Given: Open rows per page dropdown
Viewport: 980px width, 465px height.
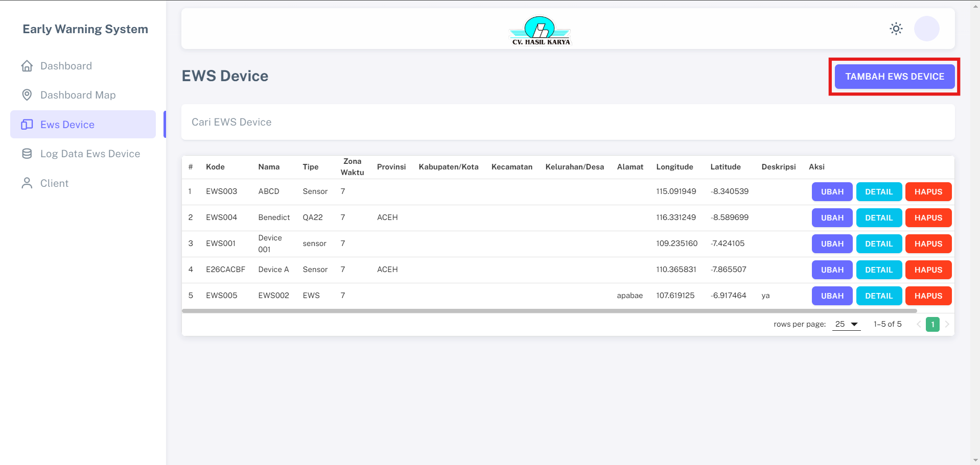Looking at the screenshot, I should click(x=846, y=324).
